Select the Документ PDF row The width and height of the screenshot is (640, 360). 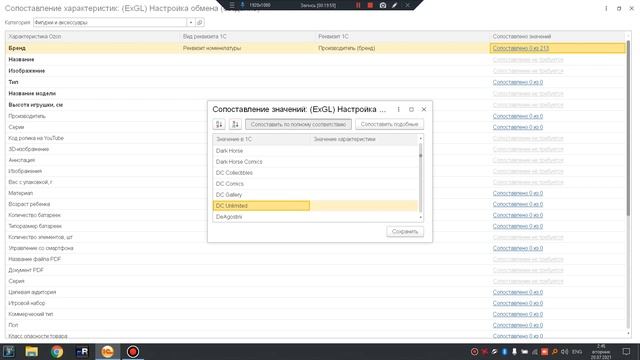[315, 270]
